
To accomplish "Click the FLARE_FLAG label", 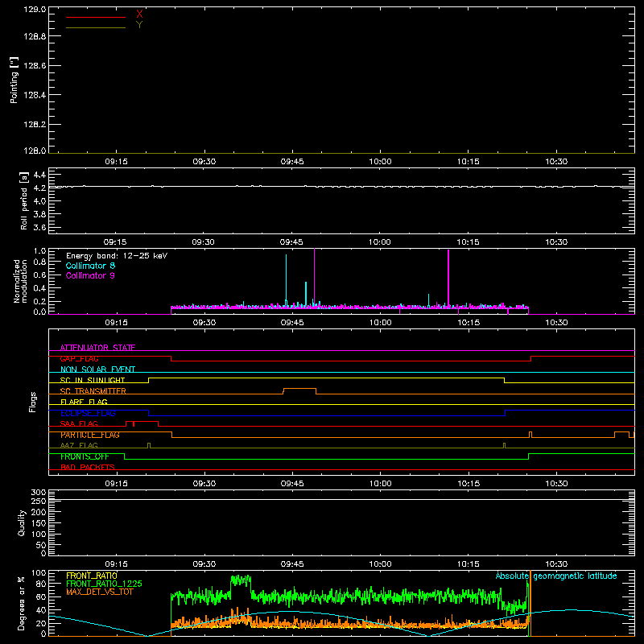I will [84, 402].
